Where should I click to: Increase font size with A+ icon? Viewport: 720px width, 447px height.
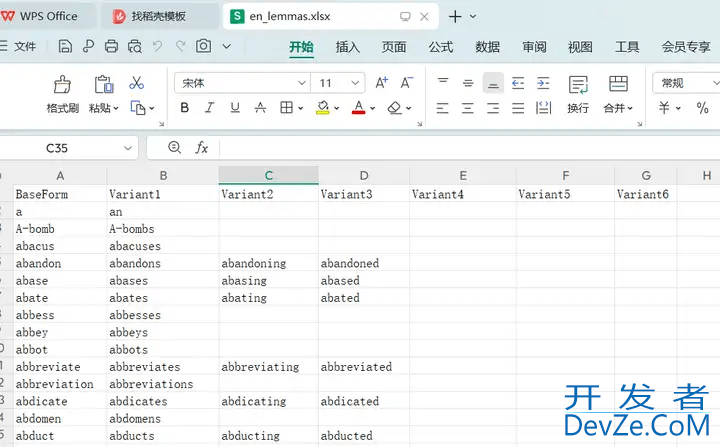point(382,83)
